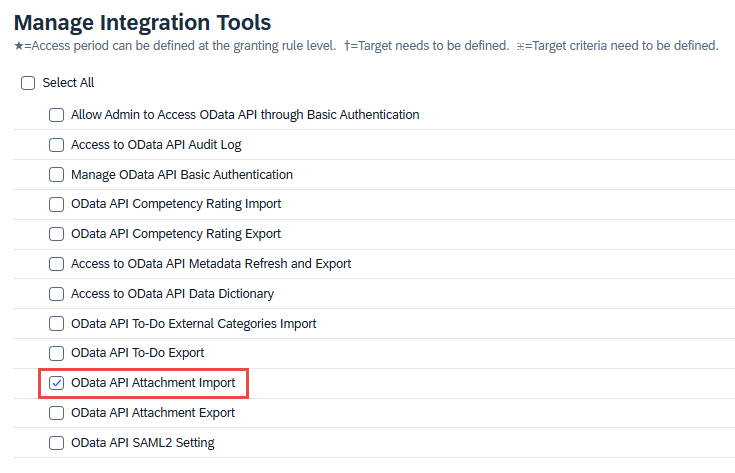Tick Access to OData API Audit Log

pyautogui.click(x=57, y=145)
